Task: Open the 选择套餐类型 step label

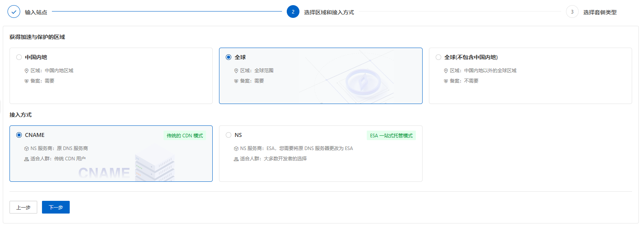Action: pos(600,12)
